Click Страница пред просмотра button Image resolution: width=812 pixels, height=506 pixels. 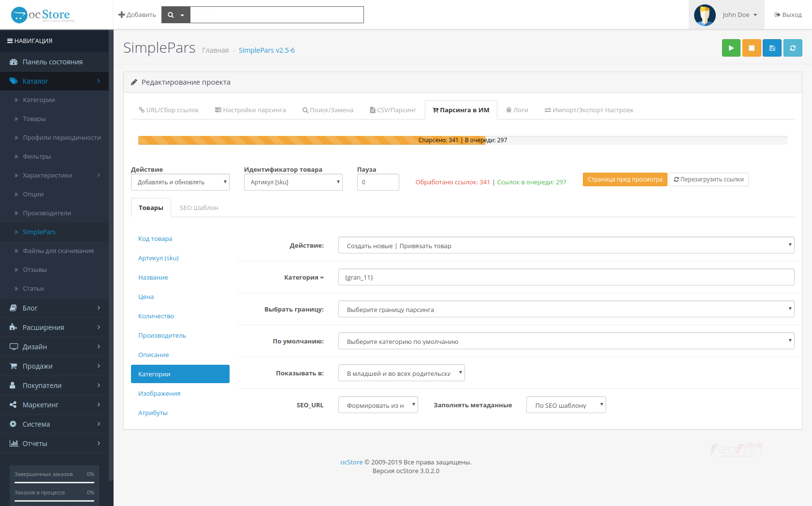click(x=625, y=179)
